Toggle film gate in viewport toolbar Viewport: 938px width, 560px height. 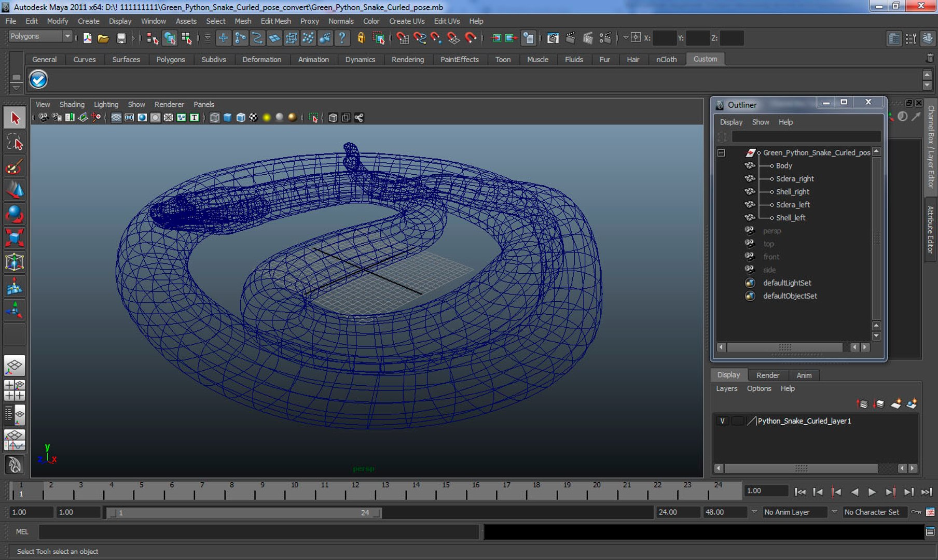pyautogui.click(x=129, y=118)
